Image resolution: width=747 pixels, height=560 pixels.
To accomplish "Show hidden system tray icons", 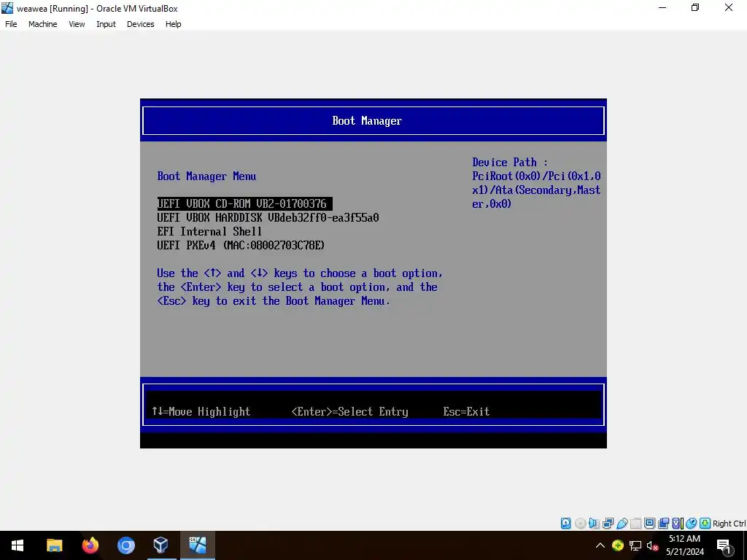I will point(600,545).
